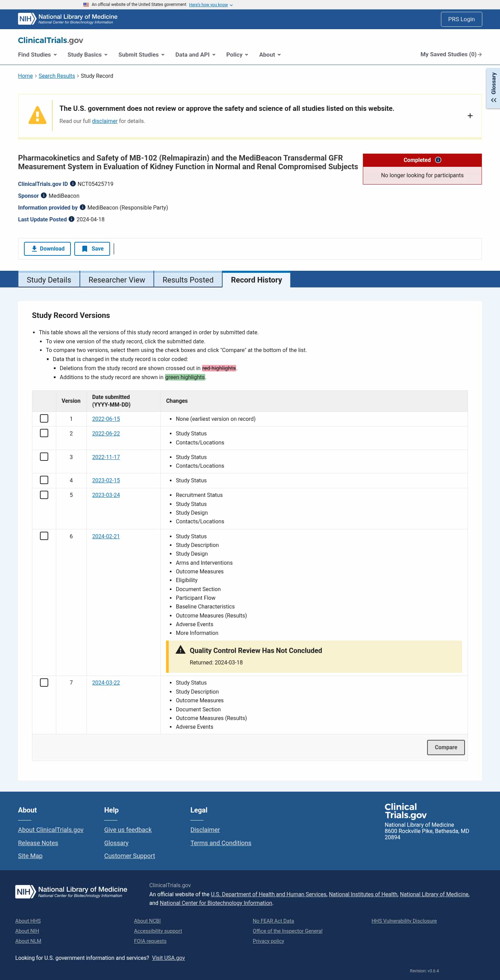Open the About dropdown menu
This screenshot has width=500, height=980.
click(x=270, y=55)
